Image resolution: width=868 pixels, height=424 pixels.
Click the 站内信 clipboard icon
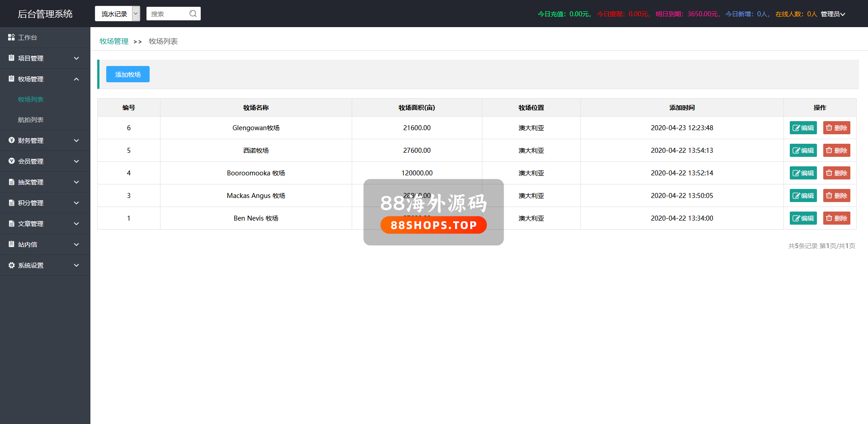(11, 245)
